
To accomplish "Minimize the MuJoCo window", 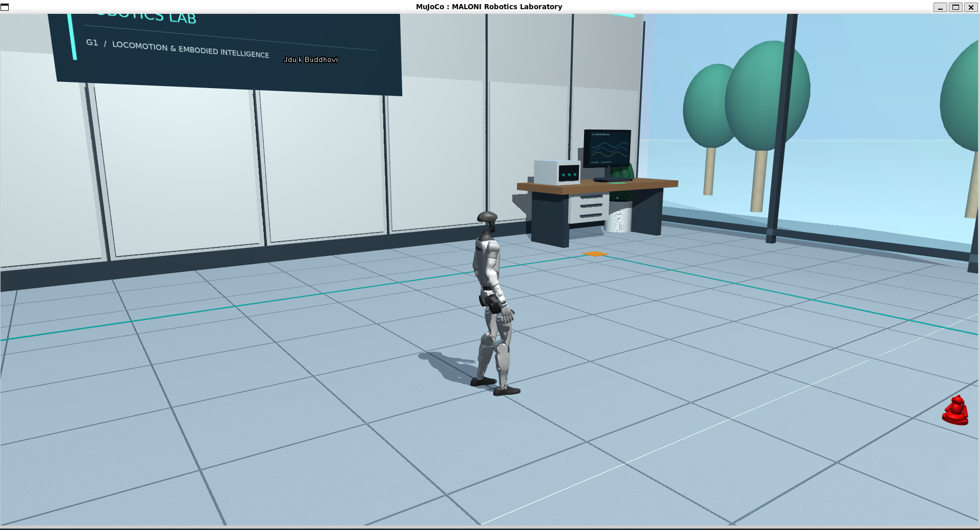I will (940, 7).
